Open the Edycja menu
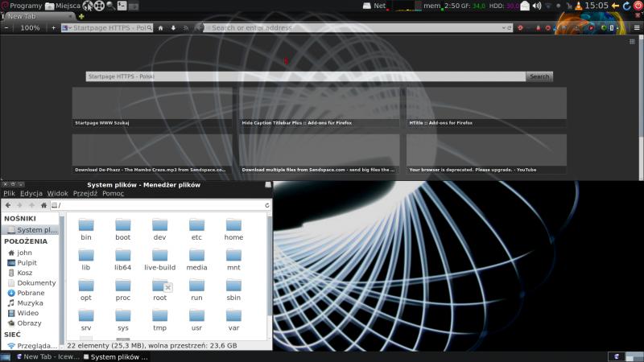Viewport: 644px width, 362px height. pos(31,194)
